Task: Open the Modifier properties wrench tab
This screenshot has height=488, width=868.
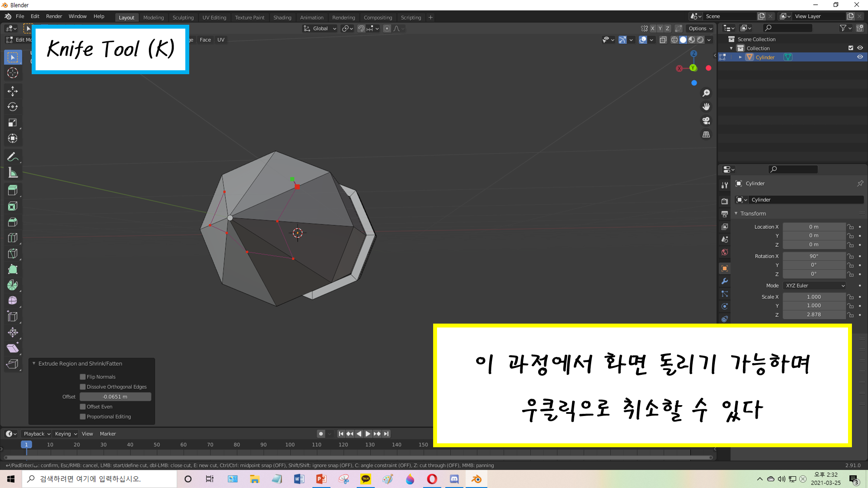Action: point(724,281)
